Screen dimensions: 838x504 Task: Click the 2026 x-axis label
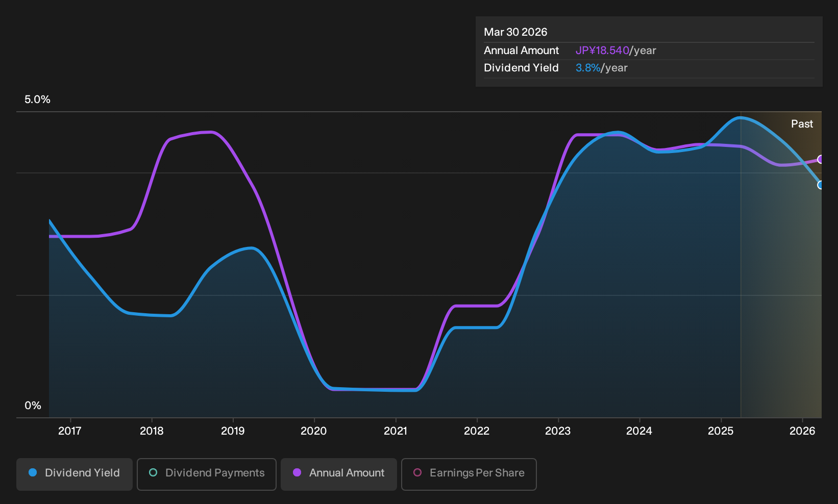(x=802, y=431)
